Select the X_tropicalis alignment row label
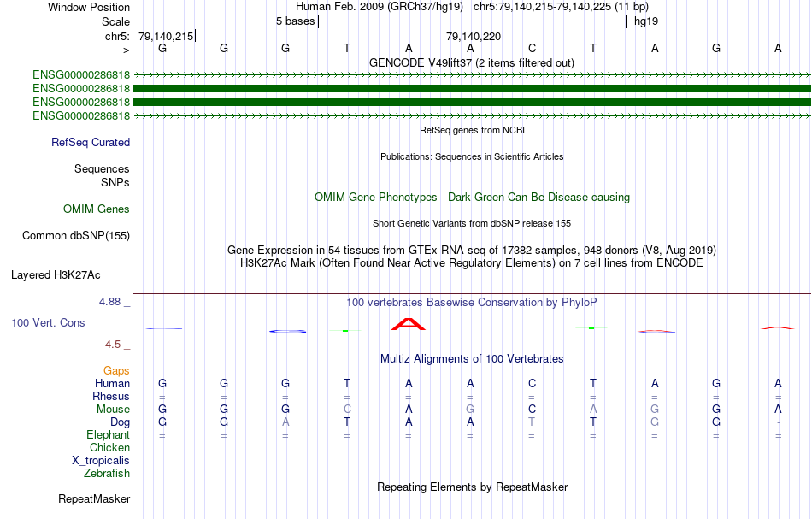 [101, 461]
